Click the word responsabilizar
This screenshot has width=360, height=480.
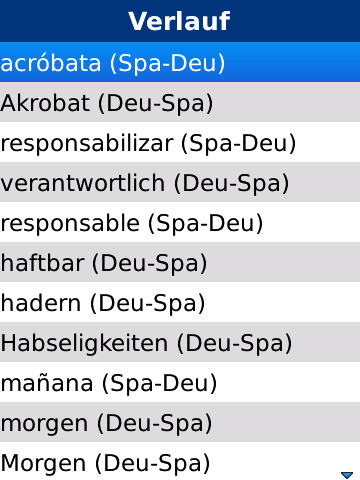click(x=87, y=144)
